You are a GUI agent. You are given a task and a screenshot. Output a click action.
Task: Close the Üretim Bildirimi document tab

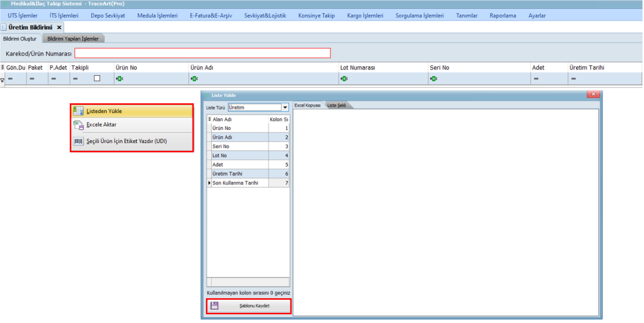tap(59, 27)
